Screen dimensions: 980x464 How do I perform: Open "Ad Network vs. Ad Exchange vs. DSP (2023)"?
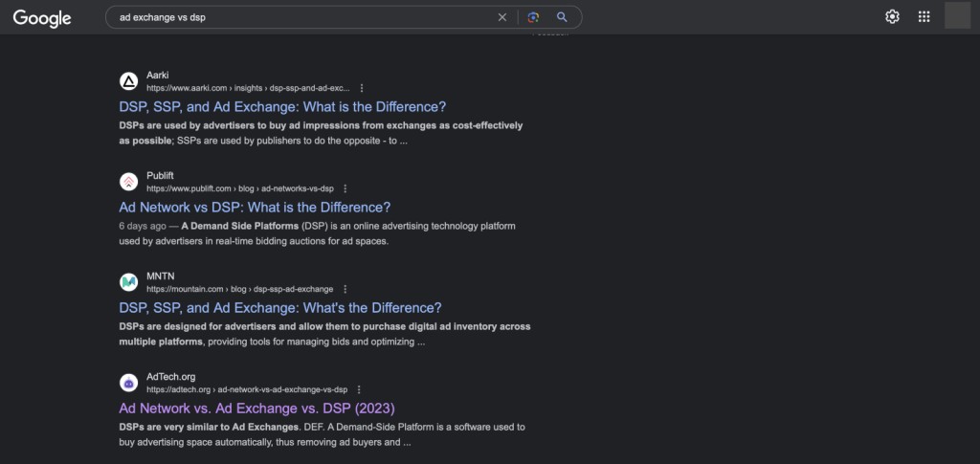click(256, 409)
